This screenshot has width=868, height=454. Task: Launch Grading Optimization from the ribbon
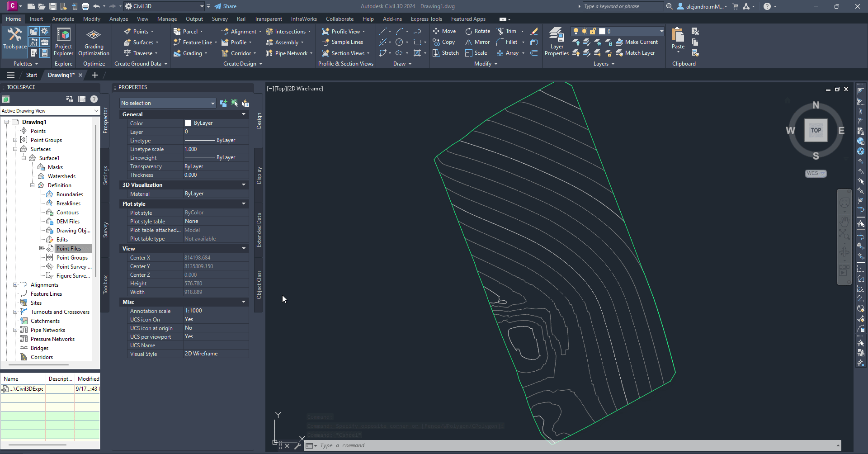click(x=94, y=42)
